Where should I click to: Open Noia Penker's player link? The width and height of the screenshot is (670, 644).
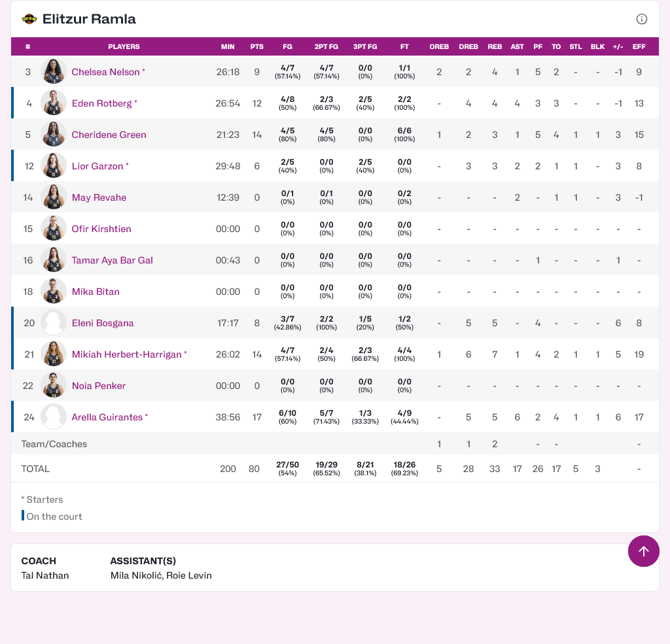tap(98, 386)
